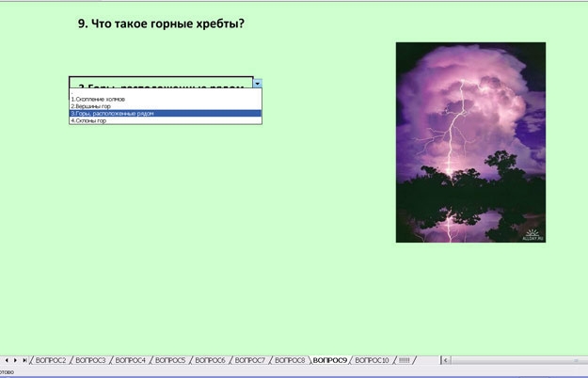This screenshot has width=588, height=378.
Task: Switch to sheet tab ВОПРОС10
Action: pyautogui.click(x=372, y=360)
